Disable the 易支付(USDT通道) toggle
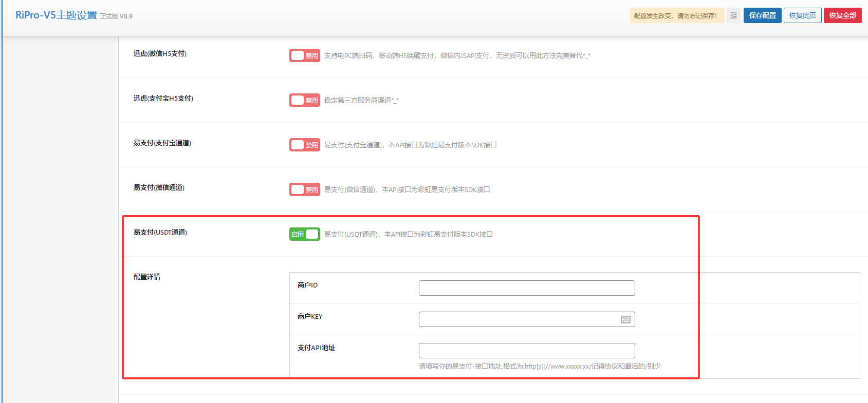868x403 pixels. pyautogui.click(x=305, y=234)
